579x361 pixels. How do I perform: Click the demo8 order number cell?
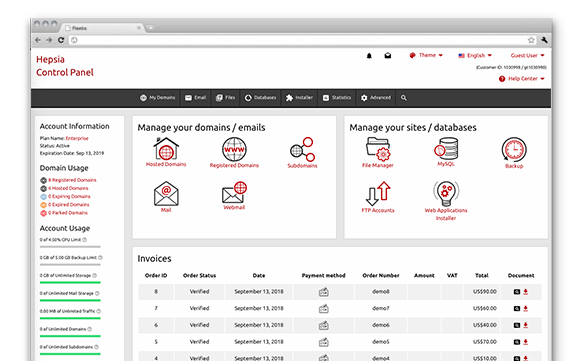pyautogui.click(x=381, y=292)
